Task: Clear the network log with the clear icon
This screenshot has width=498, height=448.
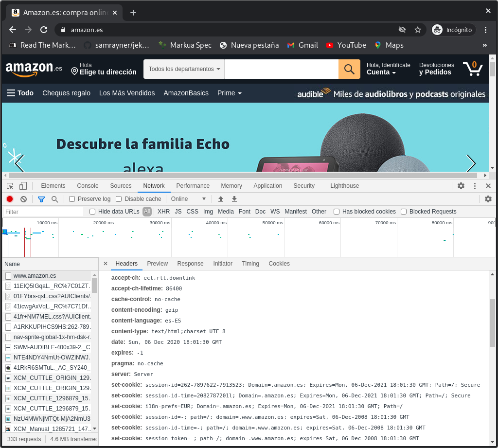Action: 22,199
